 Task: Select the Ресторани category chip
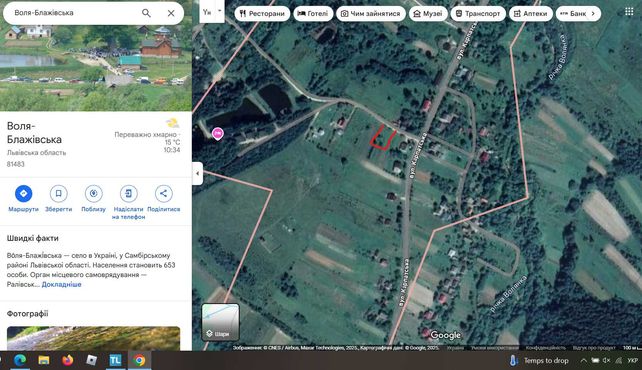(262, 14)
